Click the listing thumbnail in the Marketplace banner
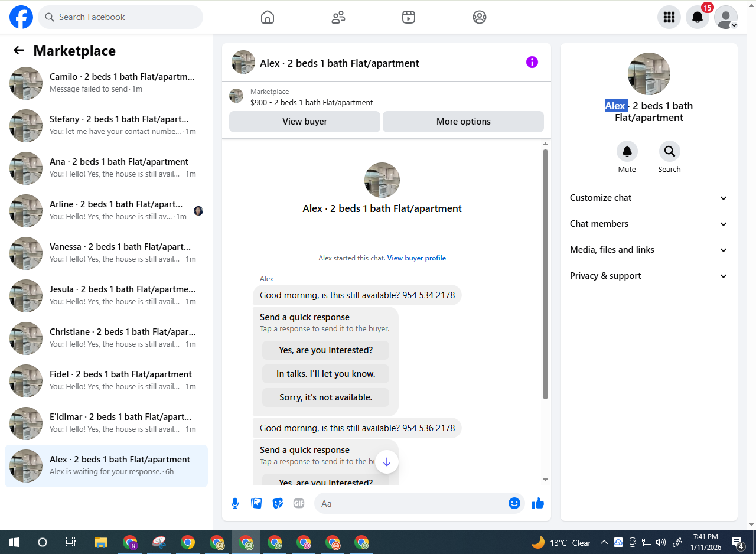Screen dimensions: 756x554 (x=236, y=96)
